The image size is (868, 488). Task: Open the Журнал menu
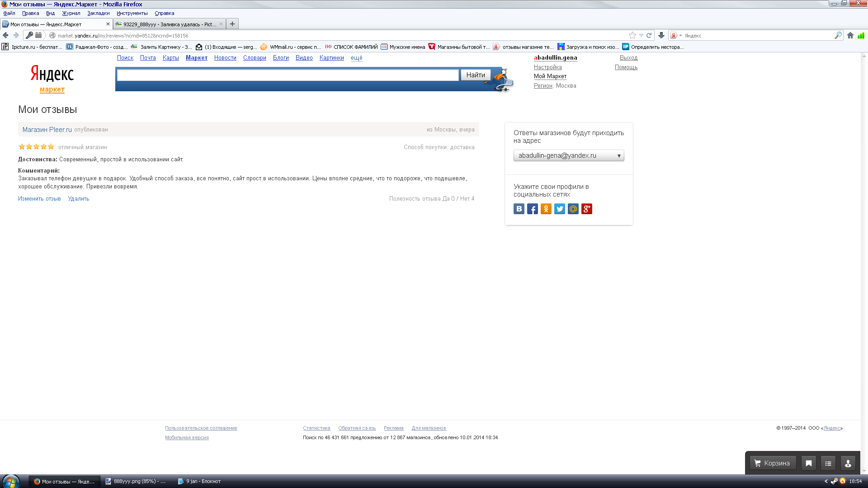tap(71, 13)
